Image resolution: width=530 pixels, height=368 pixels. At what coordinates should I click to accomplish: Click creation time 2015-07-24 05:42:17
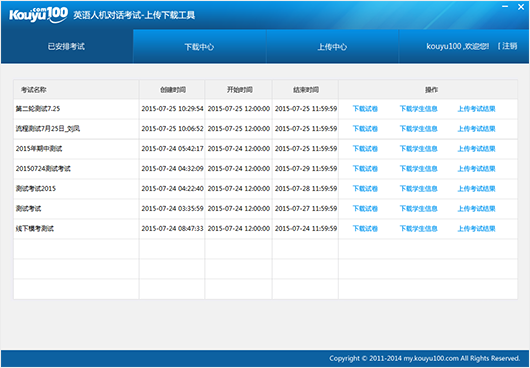pyautogui.click(x=172, y=149)
